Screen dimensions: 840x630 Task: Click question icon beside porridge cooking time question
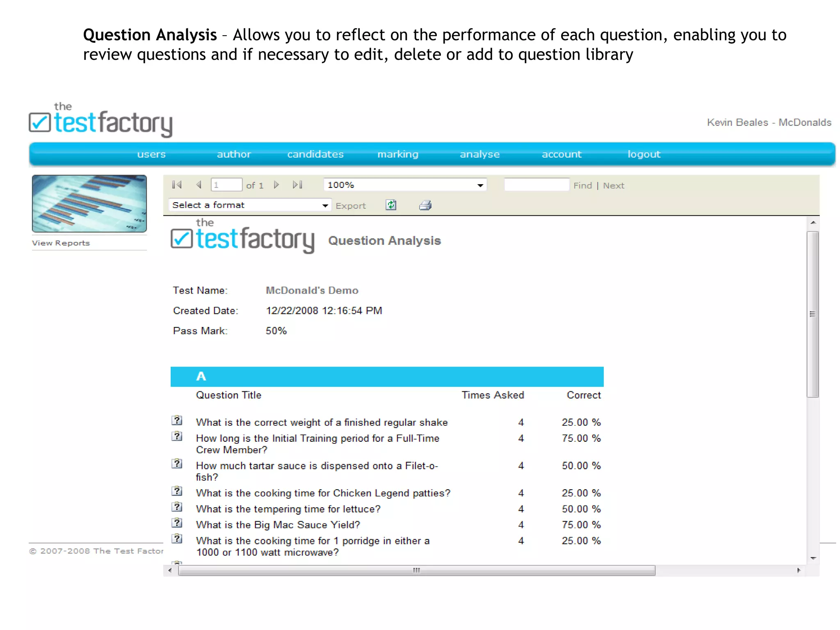click(177, 539)
